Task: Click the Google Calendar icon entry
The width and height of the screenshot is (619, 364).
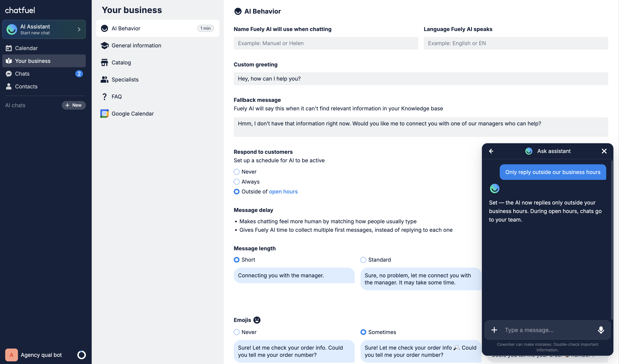Action: pos(104,114)
